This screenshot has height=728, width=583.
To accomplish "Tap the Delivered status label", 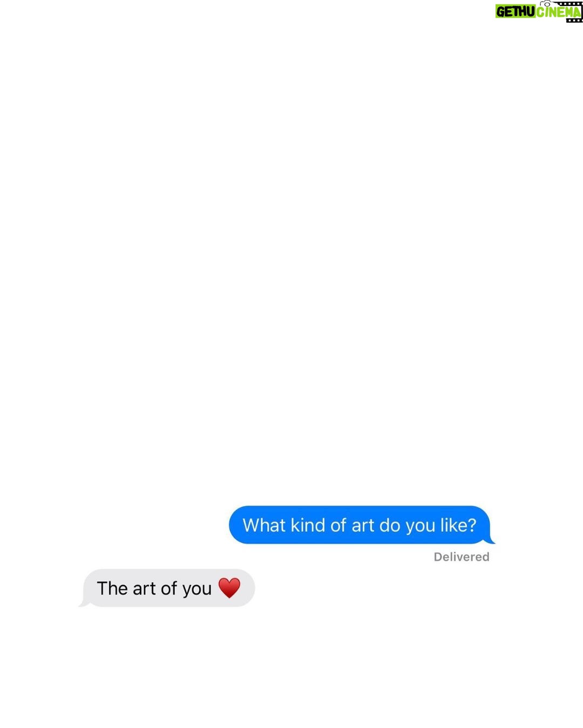I will click(462, 557).
